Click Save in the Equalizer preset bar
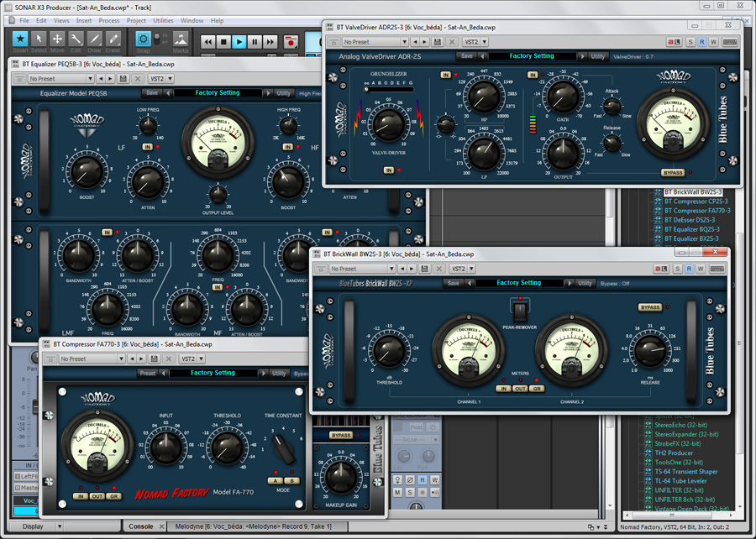Image resolution: width=756 pixels, height=539 pixels. 152,93
